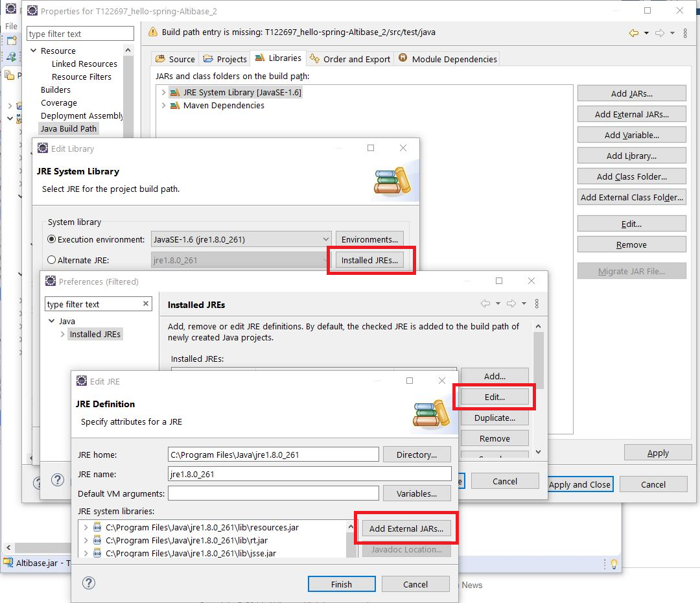Click in the JRE name input field
The width and height of the screenshot is (700, 603).
click(310, 474)
